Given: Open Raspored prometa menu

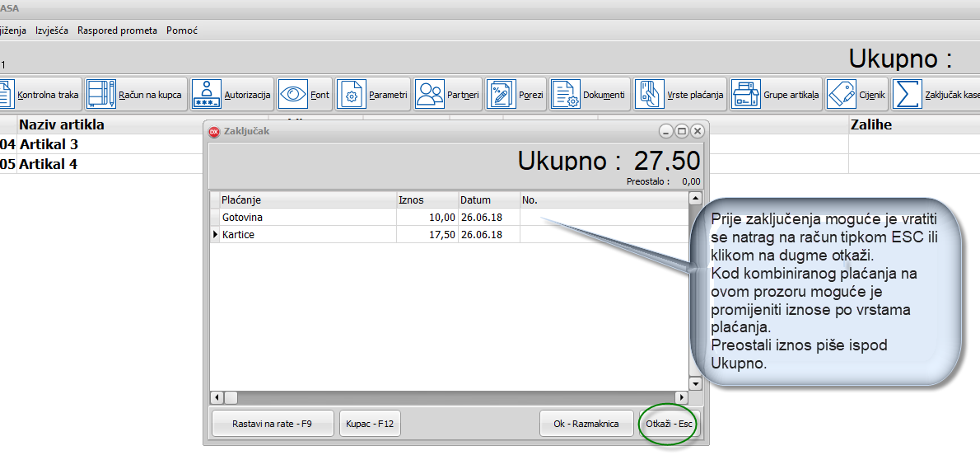Looking at the screenshot, I should coord(117,31).
